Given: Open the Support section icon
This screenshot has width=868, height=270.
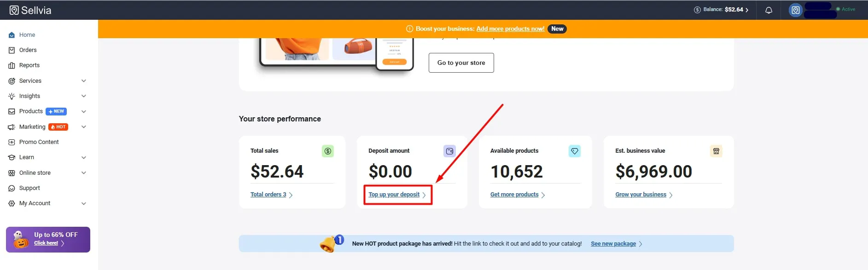Looking at the screenshot, I should tap(12, 188).
